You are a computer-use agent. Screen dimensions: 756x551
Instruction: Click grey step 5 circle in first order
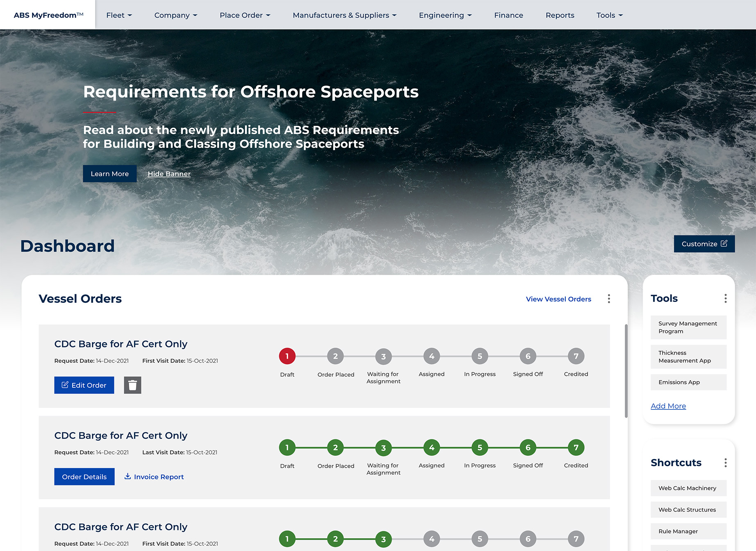[x=480, y=356]
